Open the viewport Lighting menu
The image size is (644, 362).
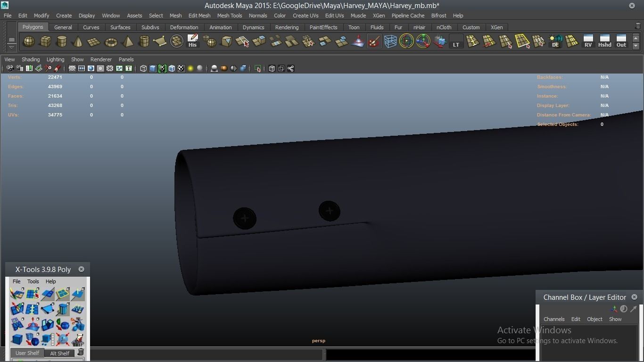pyautogui.click(x=55, y=59)
